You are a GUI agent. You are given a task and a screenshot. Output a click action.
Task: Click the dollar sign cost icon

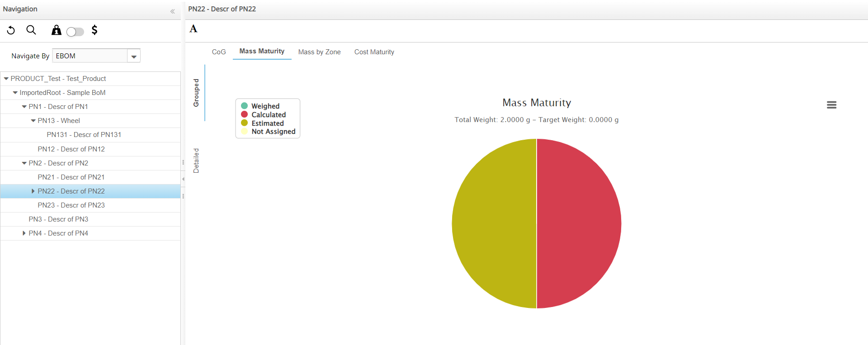click(x=94, y=30)
